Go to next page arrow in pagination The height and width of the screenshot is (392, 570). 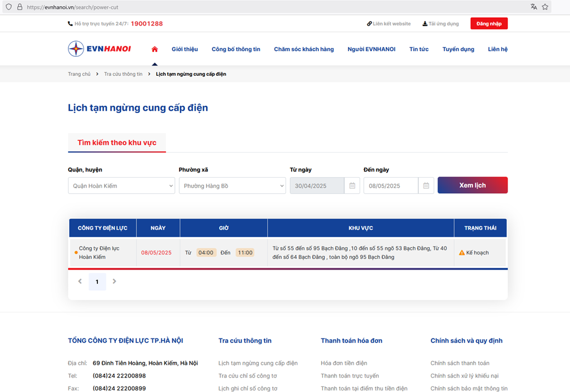tap(115, 282)
